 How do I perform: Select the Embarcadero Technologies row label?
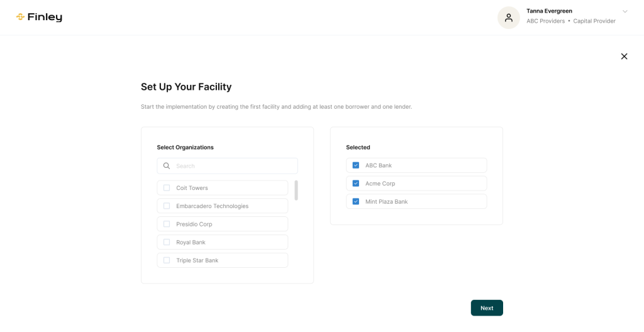(212, 206)
